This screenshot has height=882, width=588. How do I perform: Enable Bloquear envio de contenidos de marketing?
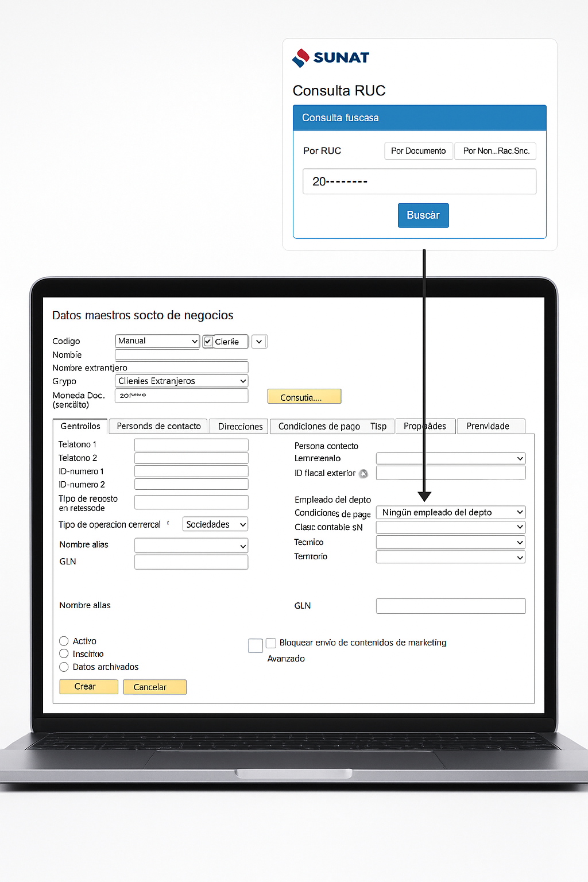pos(271,643)
